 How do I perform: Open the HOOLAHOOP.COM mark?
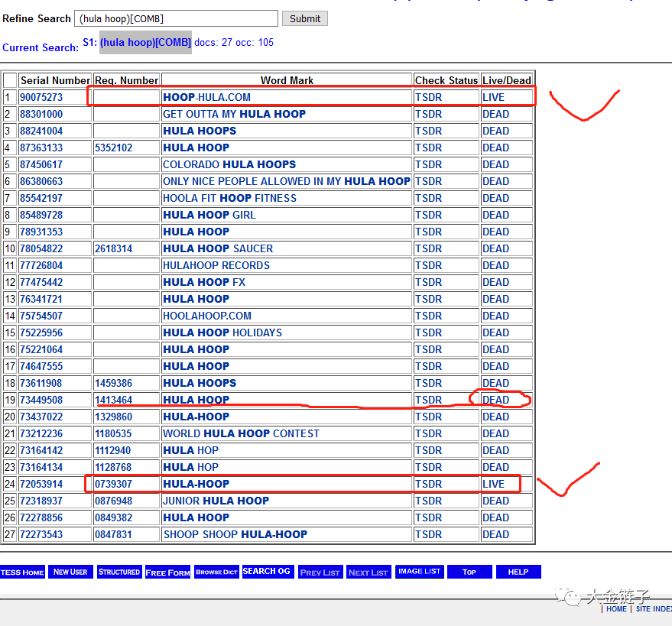point(207,316)
